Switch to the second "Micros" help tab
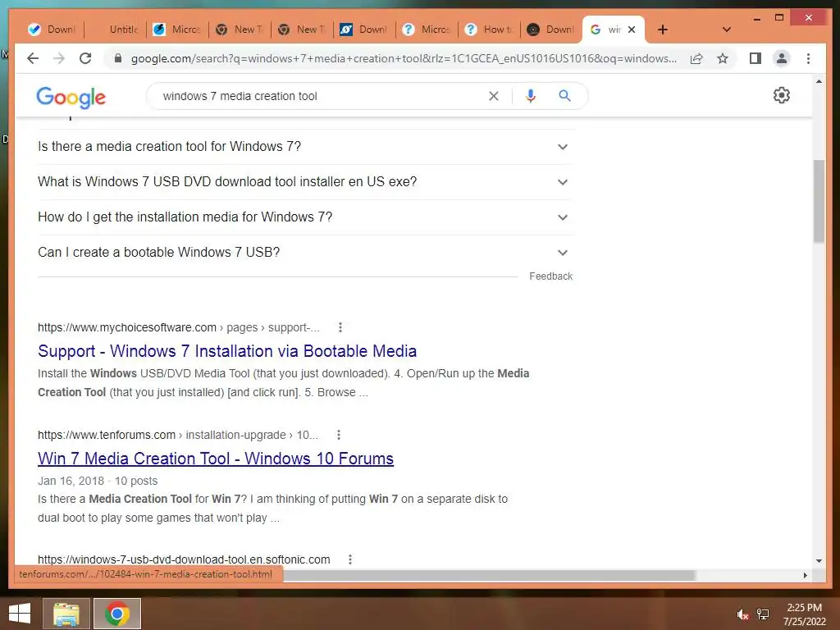 pyautogui.click(x=427, y=30)
